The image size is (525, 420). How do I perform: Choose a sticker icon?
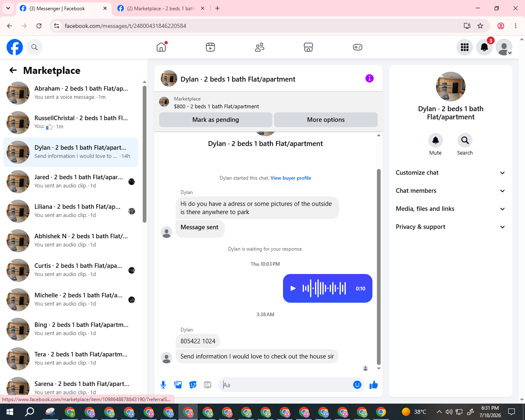pyautogui.click(x=193, y=385)
